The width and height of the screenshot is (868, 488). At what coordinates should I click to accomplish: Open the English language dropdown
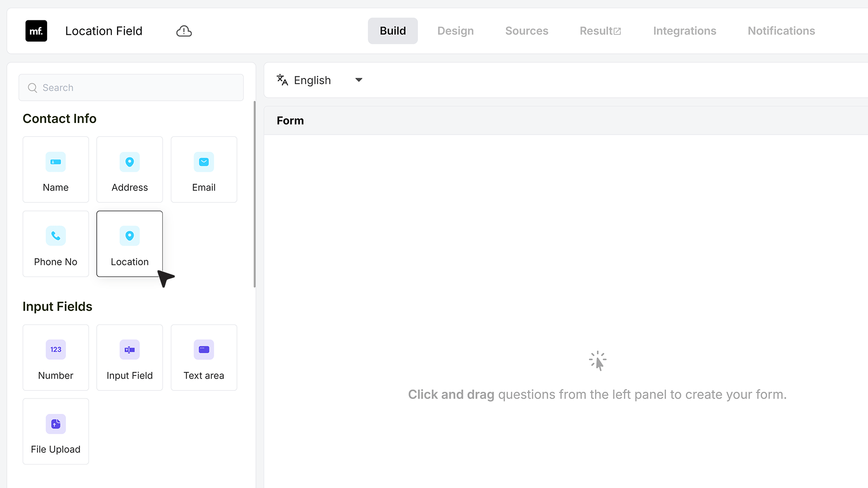(320, 80)
